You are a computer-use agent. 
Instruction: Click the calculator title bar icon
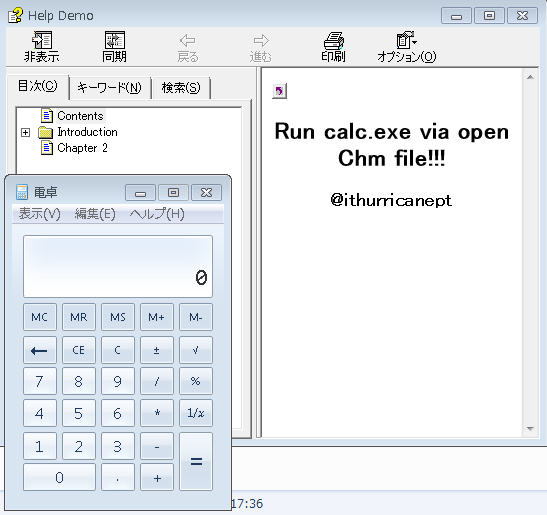(22, 192)
